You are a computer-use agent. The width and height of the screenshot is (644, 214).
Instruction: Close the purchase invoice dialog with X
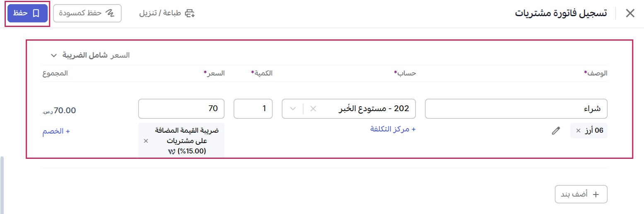[630, 13]
